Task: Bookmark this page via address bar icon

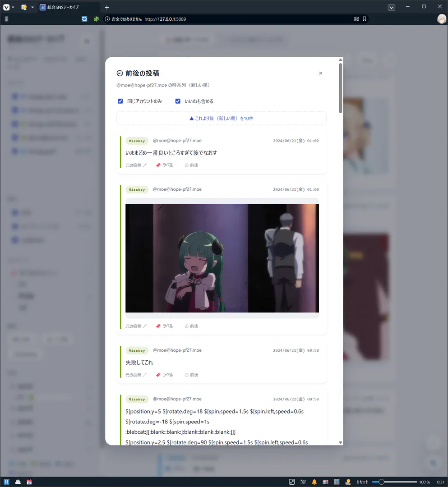Action: point(365,19)
